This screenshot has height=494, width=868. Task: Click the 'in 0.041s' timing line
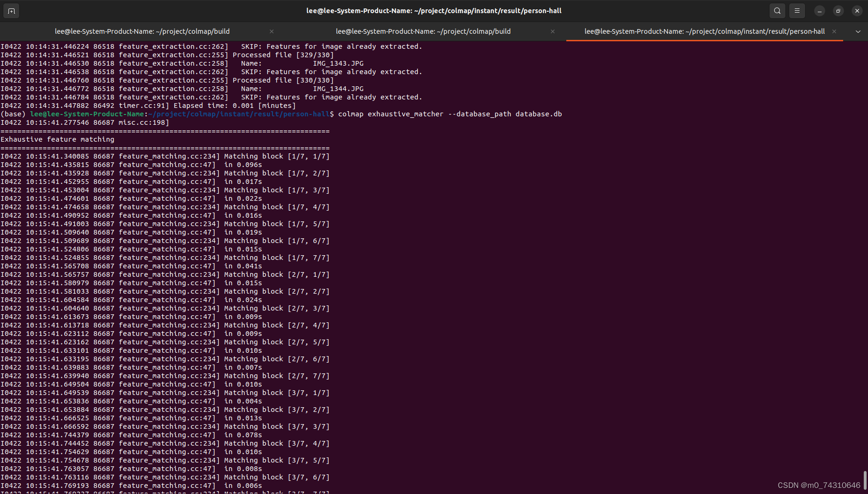pyautogui.click(x=131, y=266)
